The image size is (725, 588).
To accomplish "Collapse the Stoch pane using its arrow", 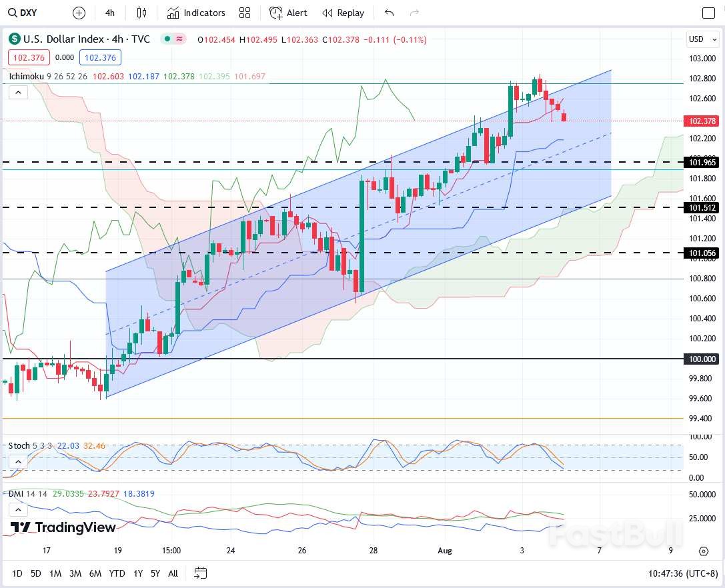I will 17,460.
